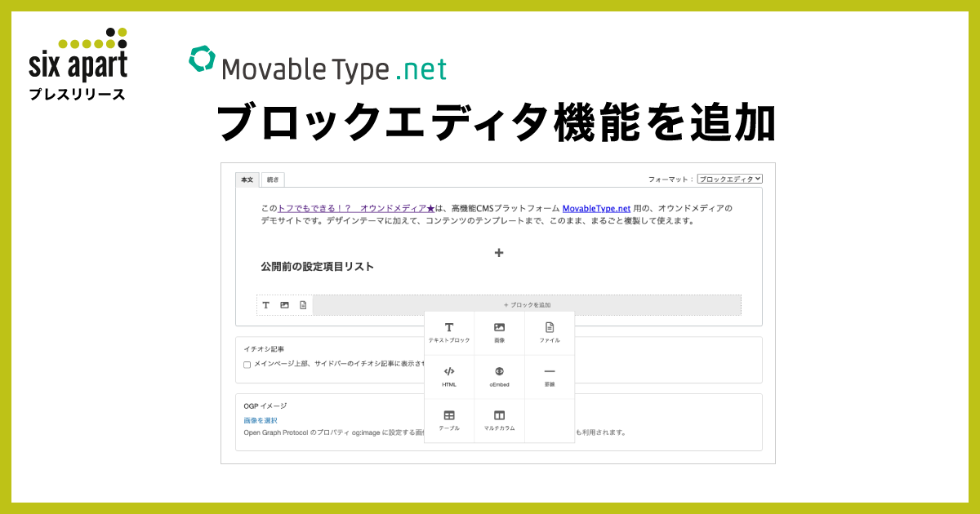This screenshot has width=980, height=514.
Task: Click the plus icon above the heading
Action: [499, 253]
